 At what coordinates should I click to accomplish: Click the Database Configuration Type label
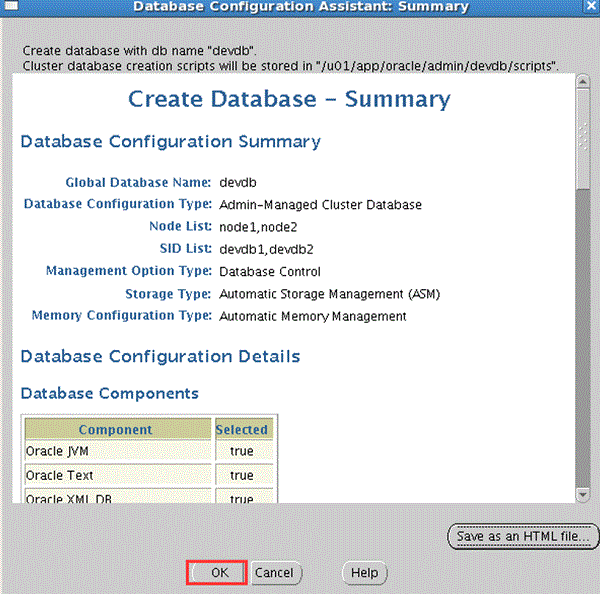[x=117, y=204]
